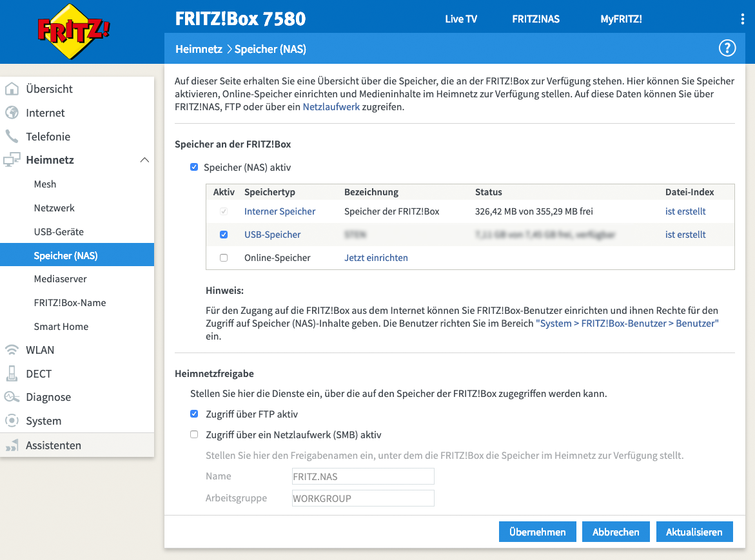Enable the Online-Speicher checkbox
This screenshot has height=560, width=755.
tap(224, 257)
